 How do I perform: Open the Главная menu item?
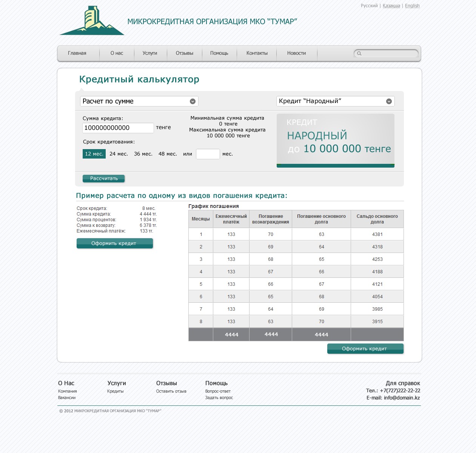point(77,53)
